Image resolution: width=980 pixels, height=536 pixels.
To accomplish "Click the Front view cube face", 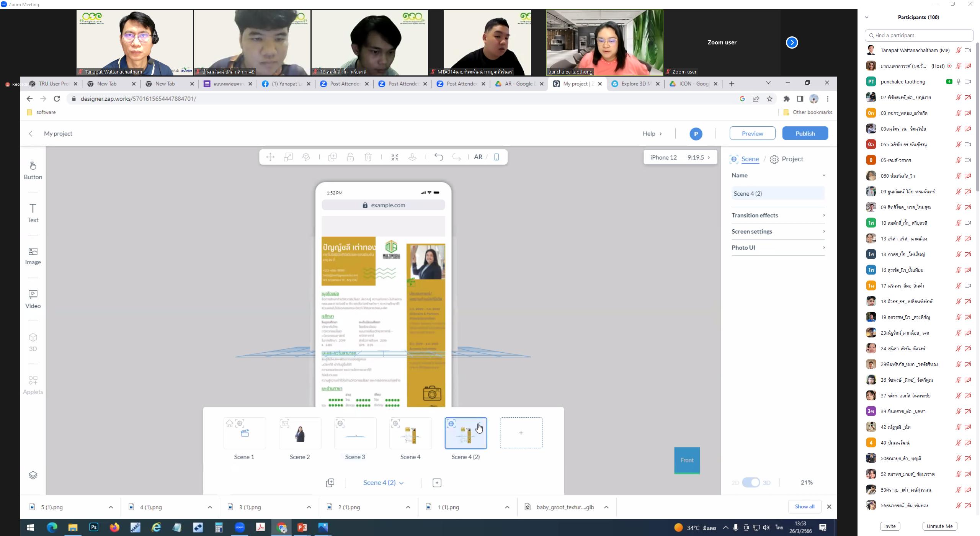I will pyautogui.click(x=687, y=460).
